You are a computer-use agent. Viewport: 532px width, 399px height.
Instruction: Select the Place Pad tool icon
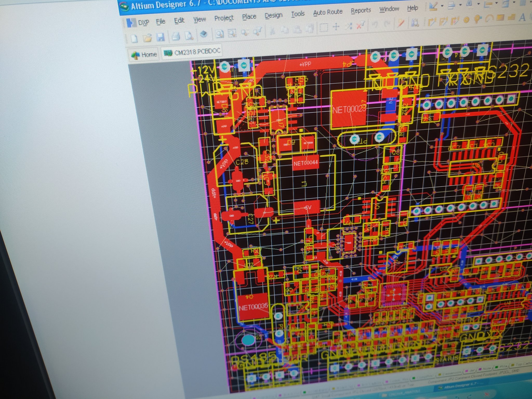466,20
